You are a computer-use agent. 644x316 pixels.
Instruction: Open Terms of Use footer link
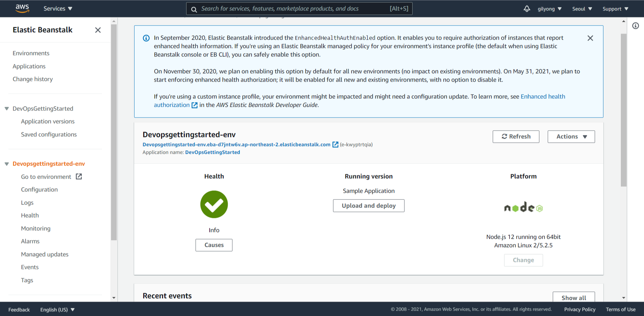[621, 309]
